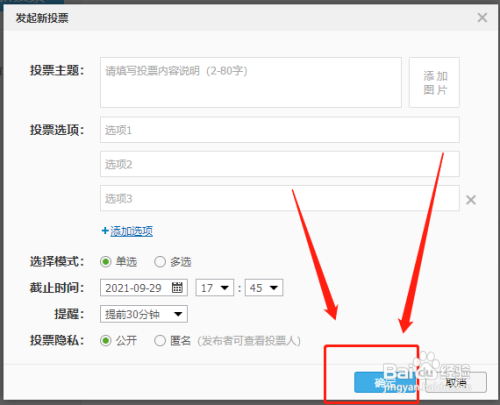Select the 公开 privacy radio button
This screenshot has width=500, height=405.
(x=106, y=341)
